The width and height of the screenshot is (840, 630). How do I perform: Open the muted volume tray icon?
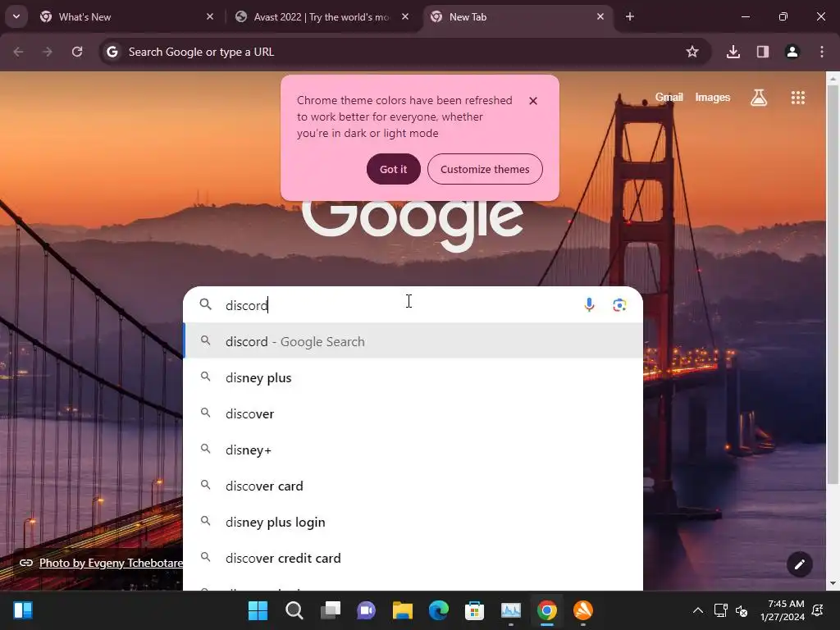pyautogui.click(x=742, y=610)
